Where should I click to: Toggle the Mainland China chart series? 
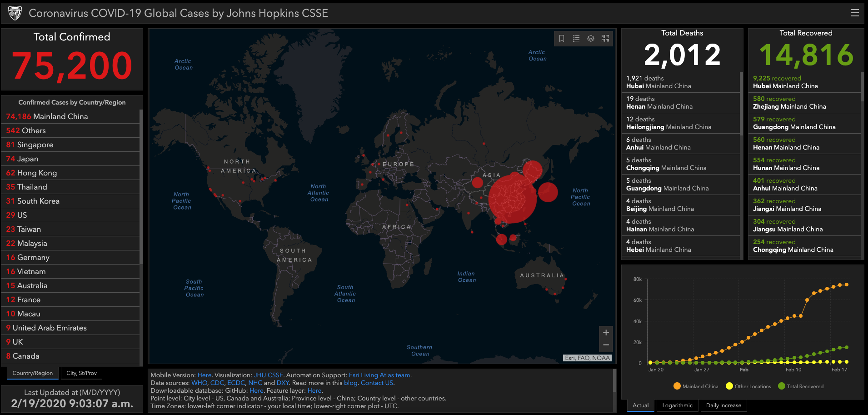(x=696, y=386)
